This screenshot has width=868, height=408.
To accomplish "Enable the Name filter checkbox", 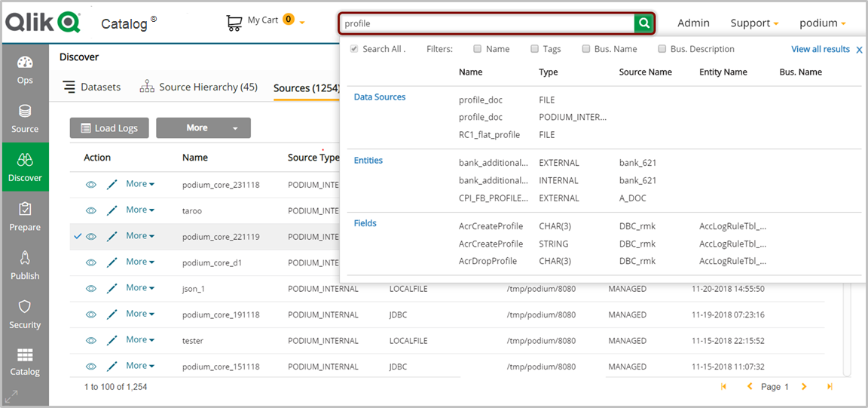I will pyautogui.click(x=478, y=49).
